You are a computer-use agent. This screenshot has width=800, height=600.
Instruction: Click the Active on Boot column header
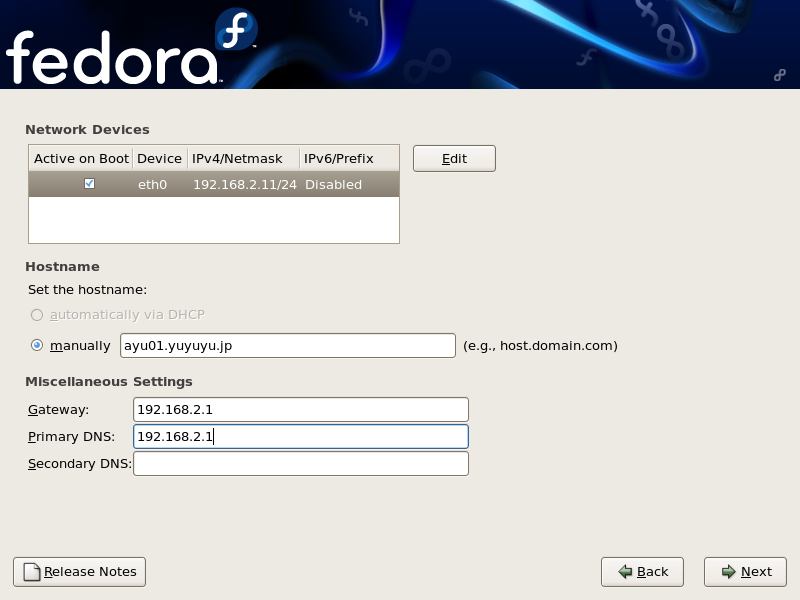(81, 159)
